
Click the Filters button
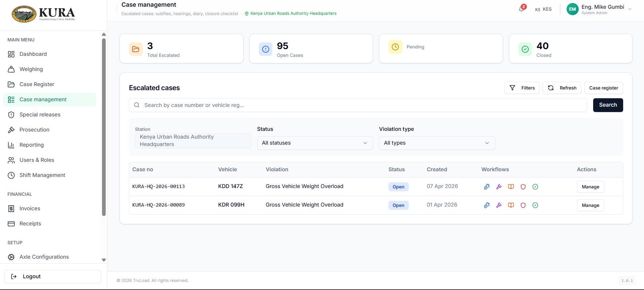522,88
